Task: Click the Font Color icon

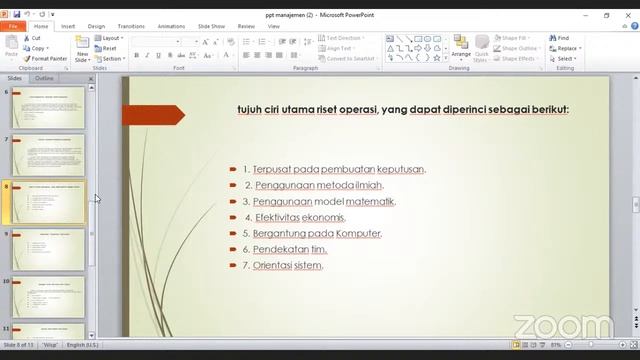Action: click(x=226, y=55)
